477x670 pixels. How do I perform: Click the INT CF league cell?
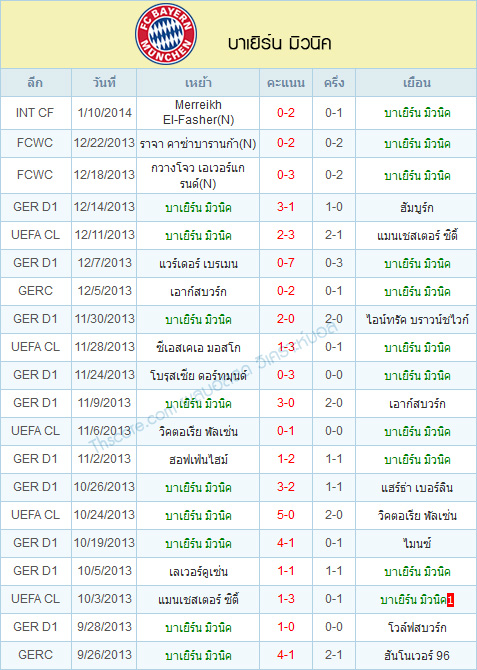coord(34,113)
